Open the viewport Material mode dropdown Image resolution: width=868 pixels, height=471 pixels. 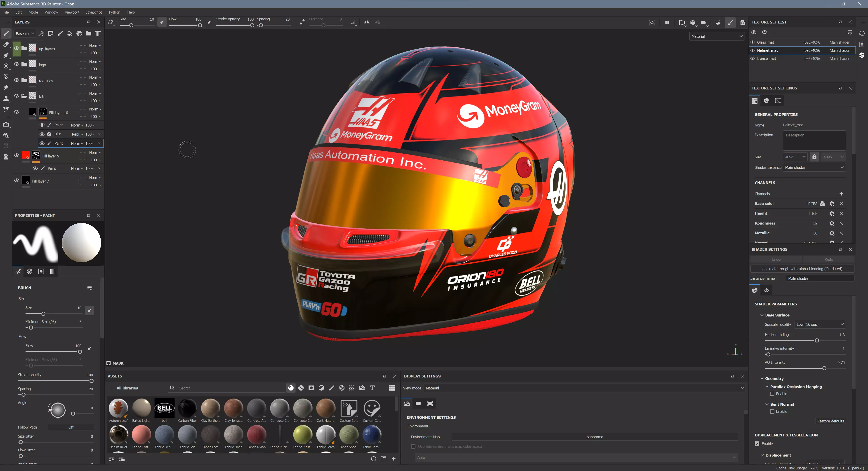pos(717,36)
